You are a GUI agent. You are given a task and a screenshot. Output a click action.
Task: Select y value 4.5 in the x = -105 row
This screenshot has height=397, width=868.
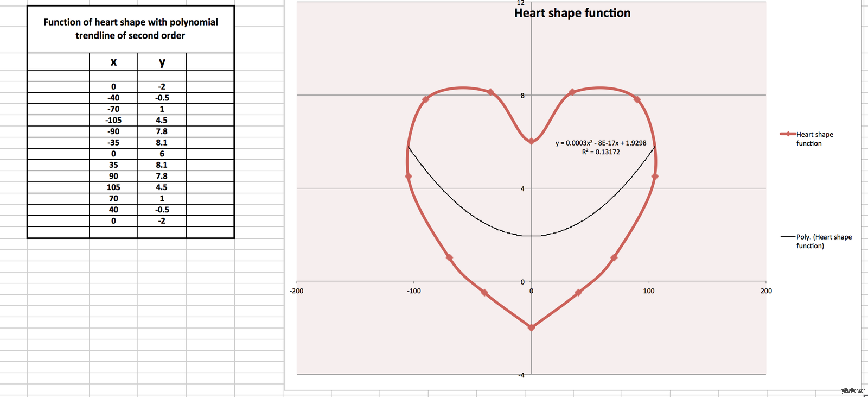(x=162, y=120)
